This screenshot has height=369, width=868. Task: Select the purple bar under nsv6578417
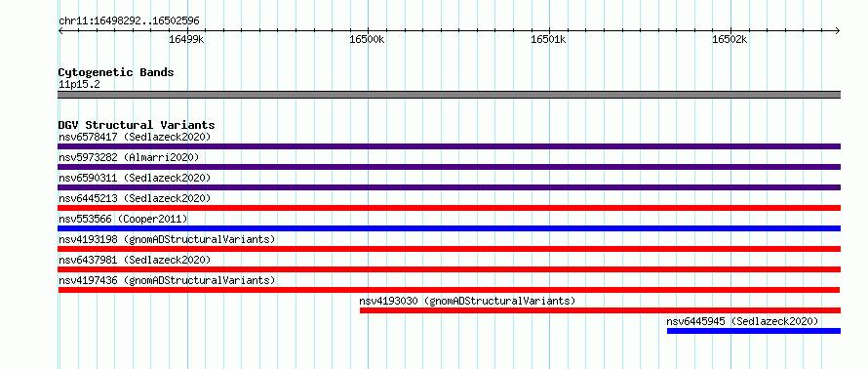point(449,146)
